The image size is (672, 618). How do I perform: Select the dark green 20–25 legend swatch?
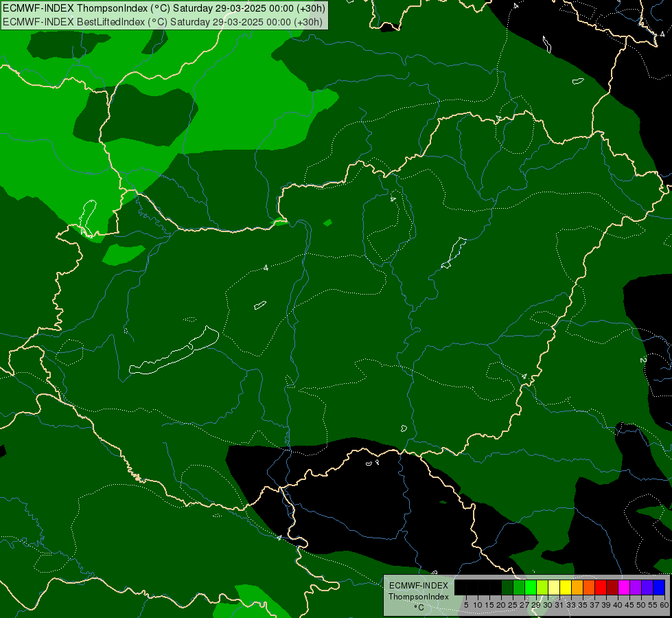[x=507, y=587]
